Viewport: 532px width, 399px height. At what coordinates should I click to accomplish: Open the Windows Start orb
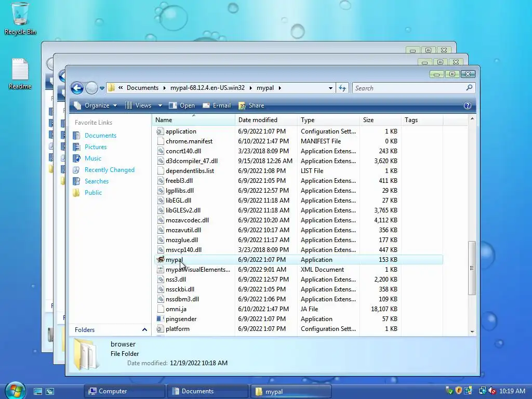pos(15,391)
